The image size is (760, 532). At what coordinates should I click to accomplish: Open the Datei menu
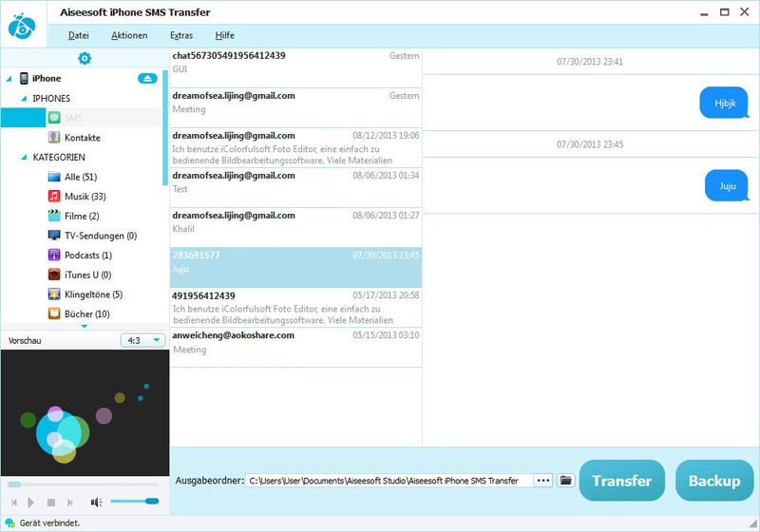[x=79, y=35]
